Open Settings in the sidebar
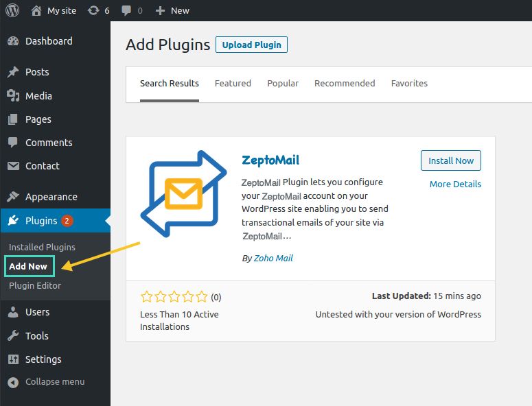Viewport: 532px width, 406px height. pos(43,359)
